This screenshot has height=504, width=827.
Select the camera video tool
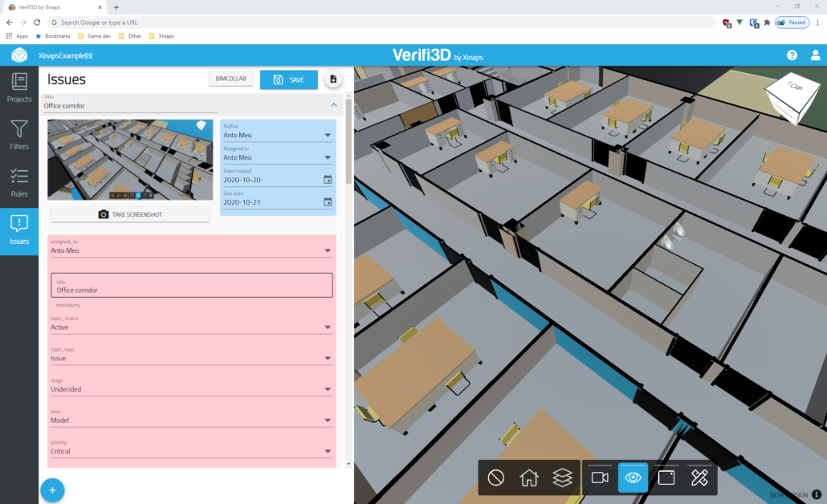tap(600, 478)
